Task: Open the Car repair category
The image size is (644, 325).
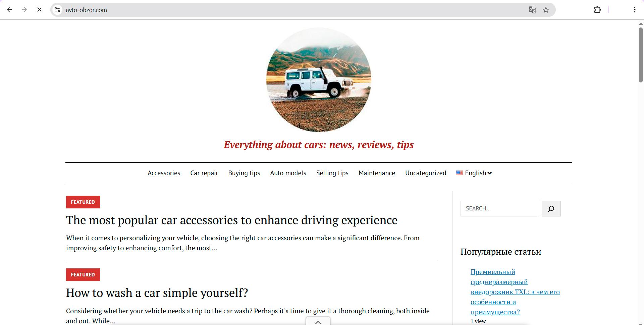Action: [204, 173]
